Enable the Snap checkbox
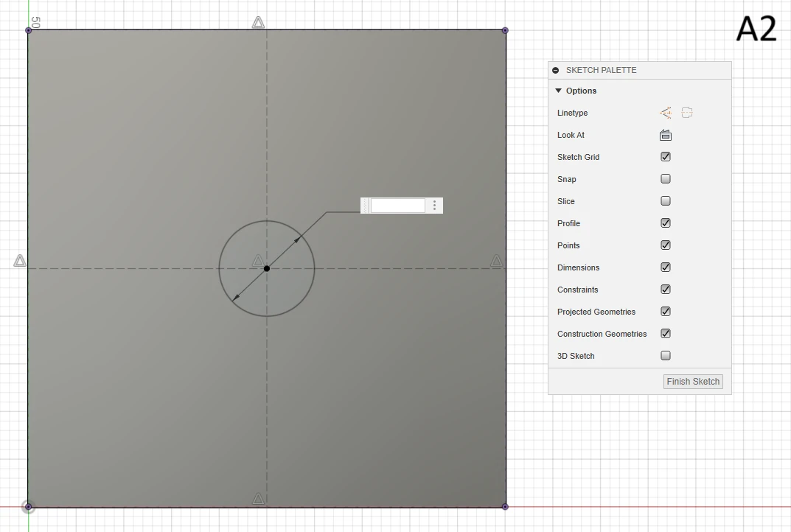 [x=666, y=179]
